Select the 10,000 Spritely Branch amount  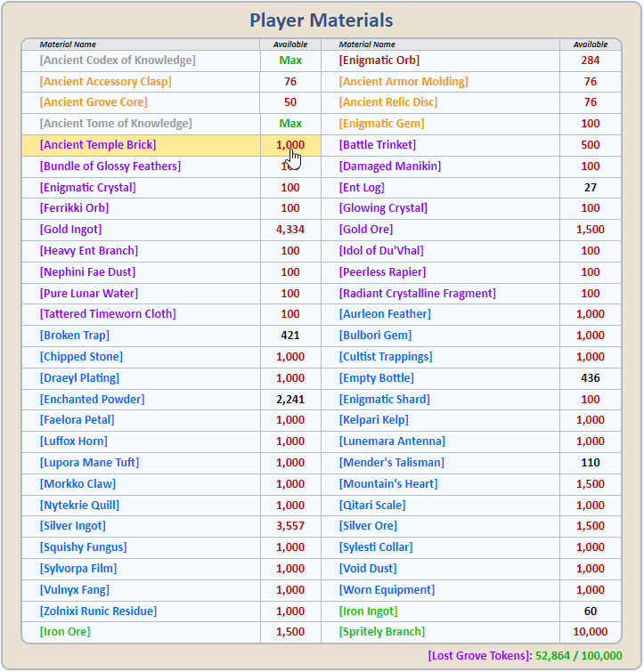tap(591, 634)
